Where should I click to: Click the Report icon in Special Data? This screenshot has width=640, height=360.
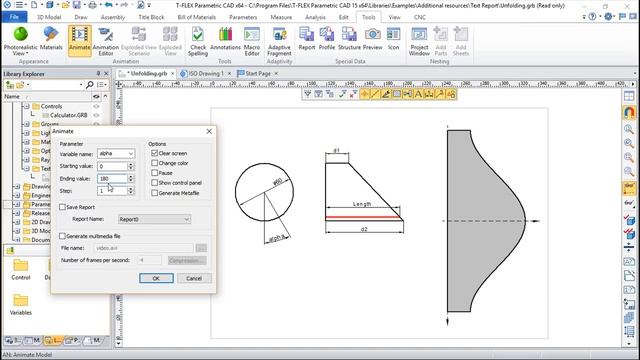(307, 39)
